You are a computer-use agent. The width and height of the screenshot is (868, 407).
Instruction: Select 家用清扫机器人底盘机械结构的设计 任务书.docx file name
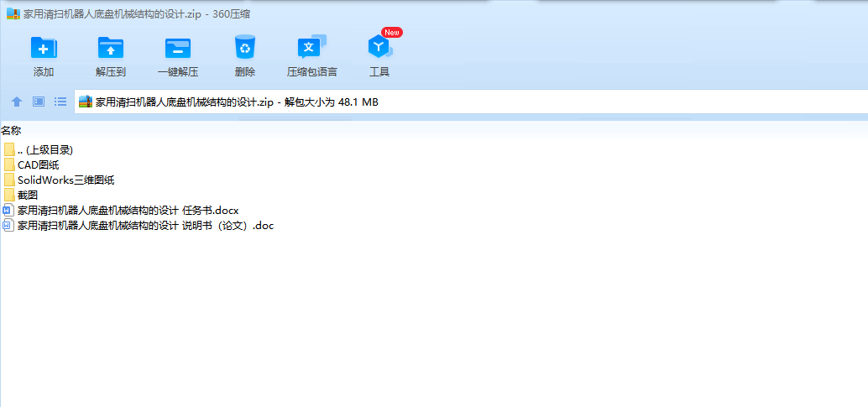(x=128, y=211)
